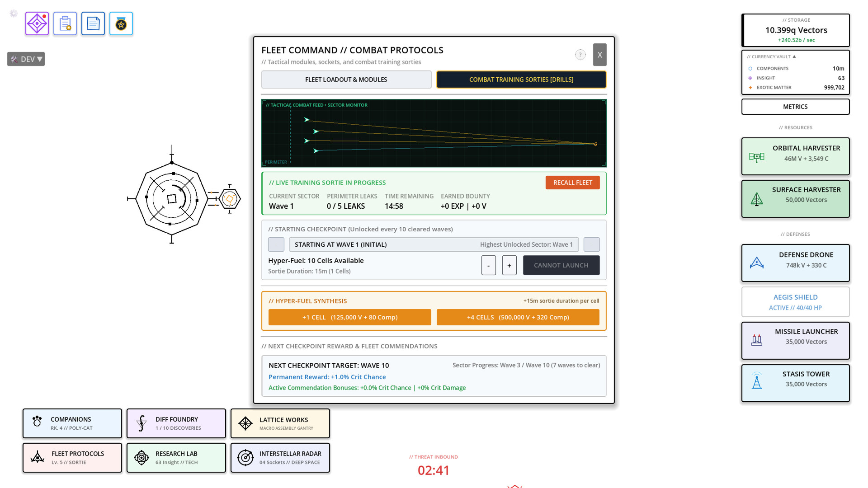
Task: Recall the fleet from sortie
Action: 573,183
